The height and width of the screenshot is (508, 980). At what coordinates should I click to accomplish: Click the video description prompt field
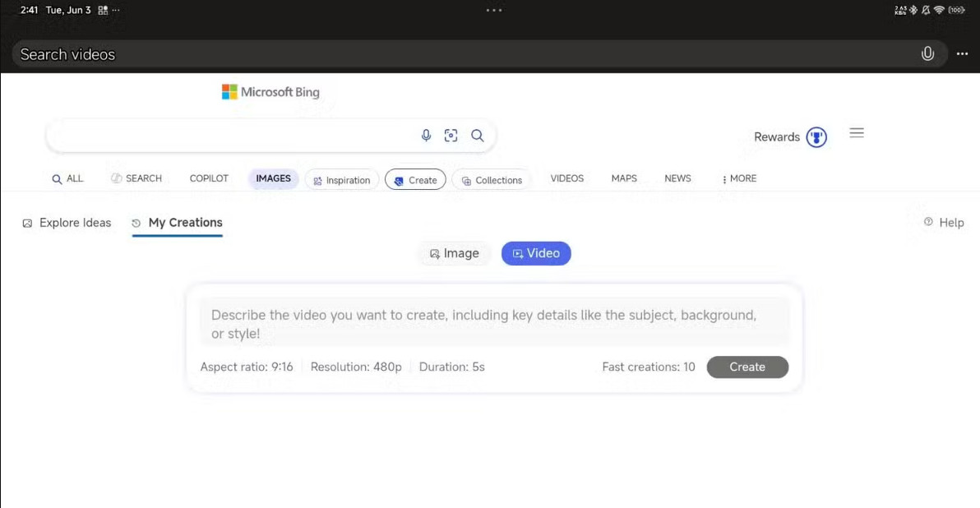[x=494, y=324]
